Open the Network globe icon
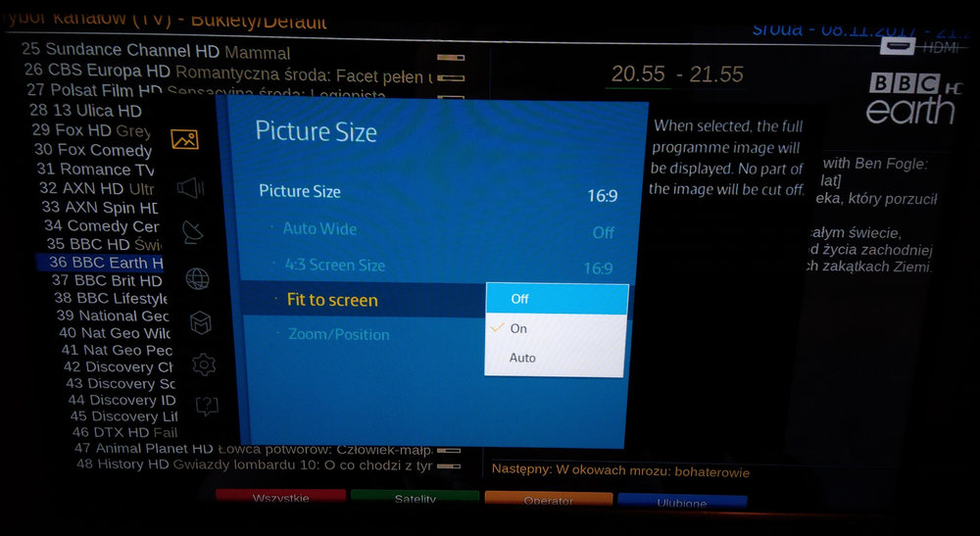Image resolution: width=980 pixels, height=536 pixels. click(197, 278)
